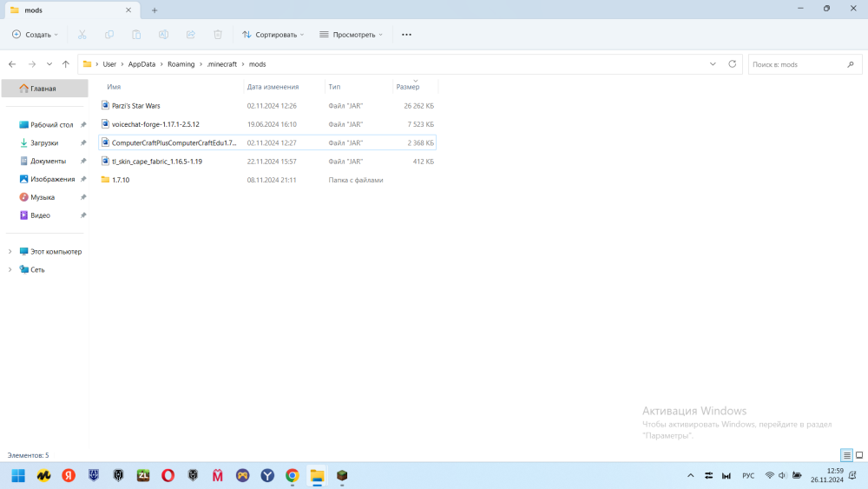Expand Сеть tree node
868x489 pixels.
[x=10, y=270]
